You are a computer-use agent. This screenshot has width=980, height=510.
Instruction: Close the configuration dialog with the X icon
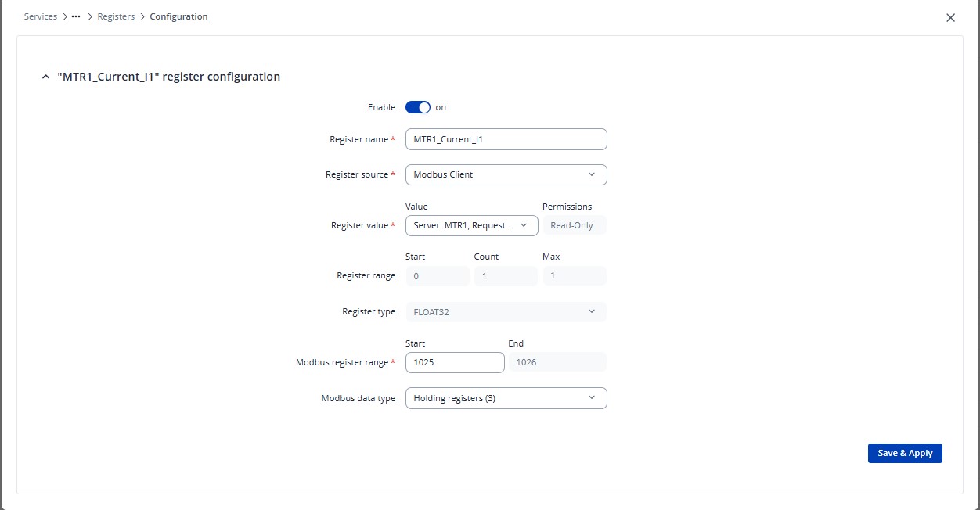(950, 18)
